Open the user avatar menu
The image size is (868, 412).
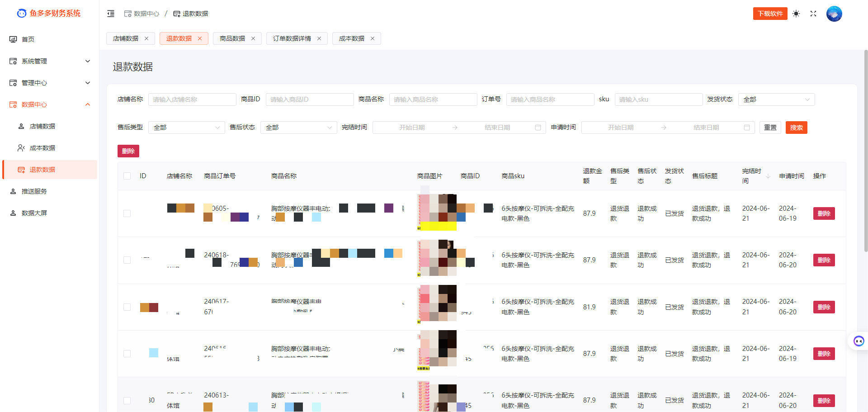pos(834,14)
